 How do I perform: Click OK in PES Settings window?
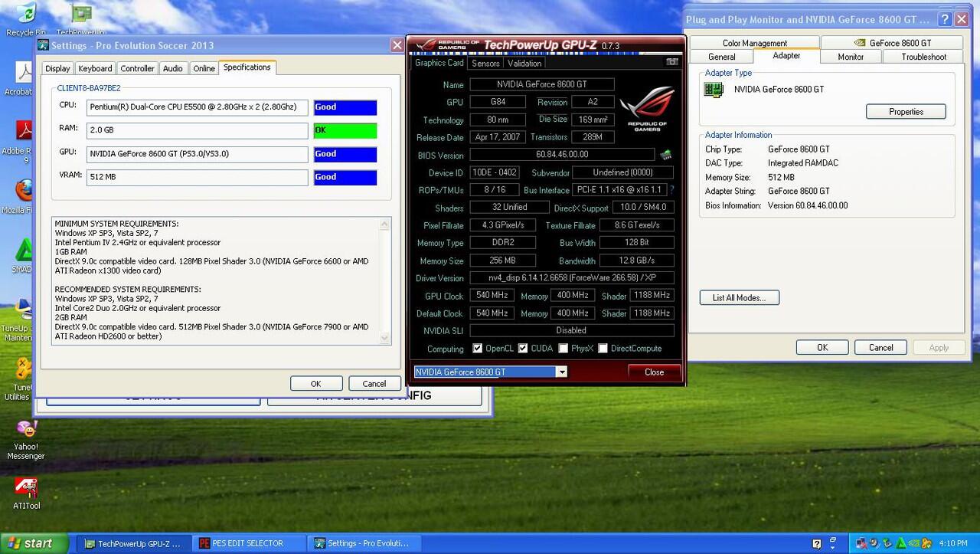[x=315, y=384]
